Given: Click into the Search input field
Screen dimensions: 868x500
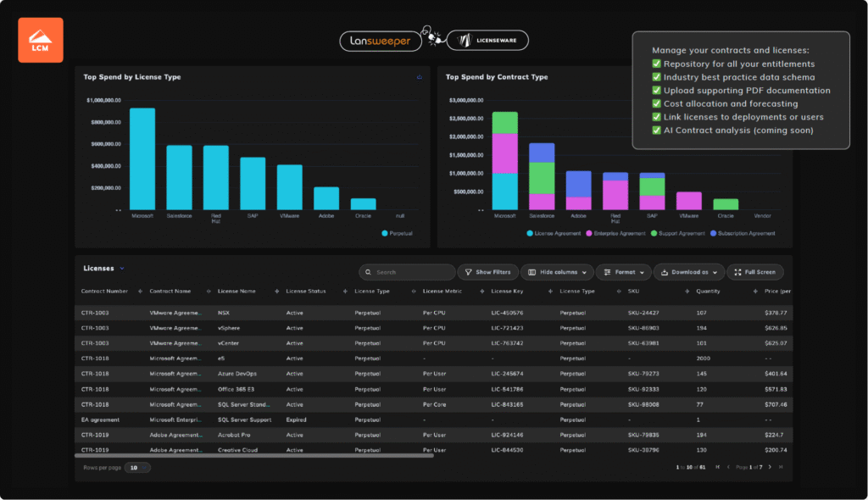Looking at the screenshot, I should pos(408,272).
